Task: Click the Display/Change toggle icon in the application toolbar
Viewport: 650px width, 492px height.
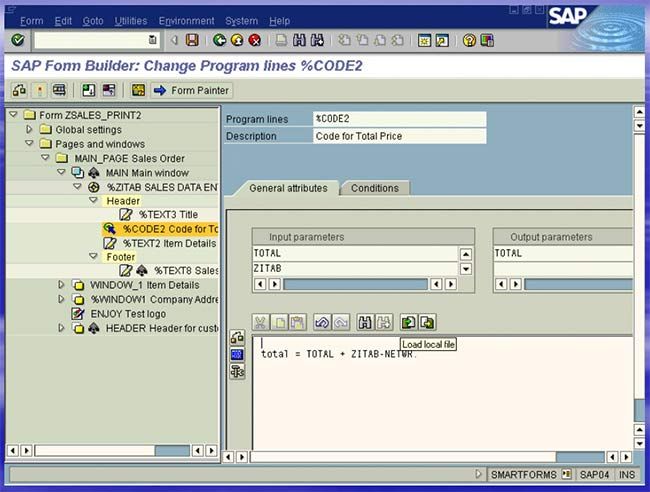Action: (19, 90)
